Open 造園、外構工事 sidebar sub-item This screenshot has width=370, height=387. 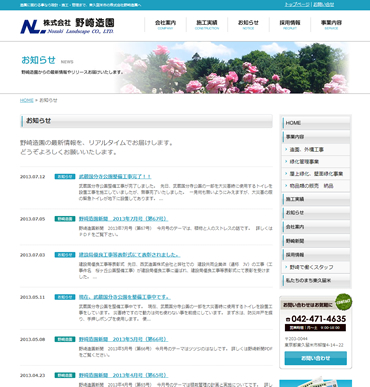tap(316, 149)
